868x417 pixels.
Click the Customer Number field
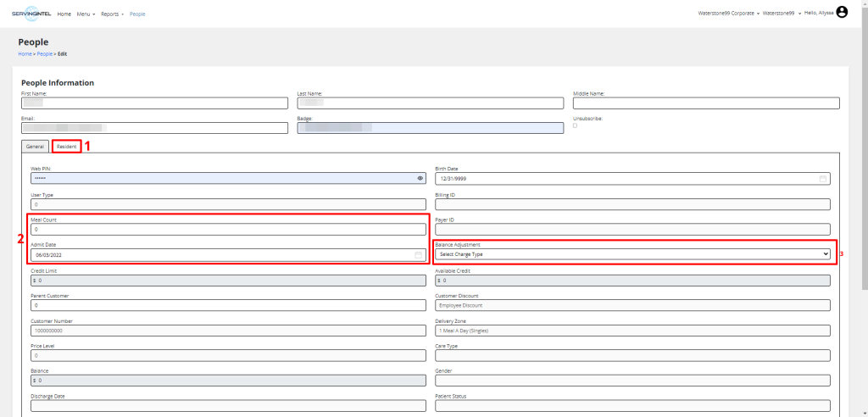coord(228,331)
